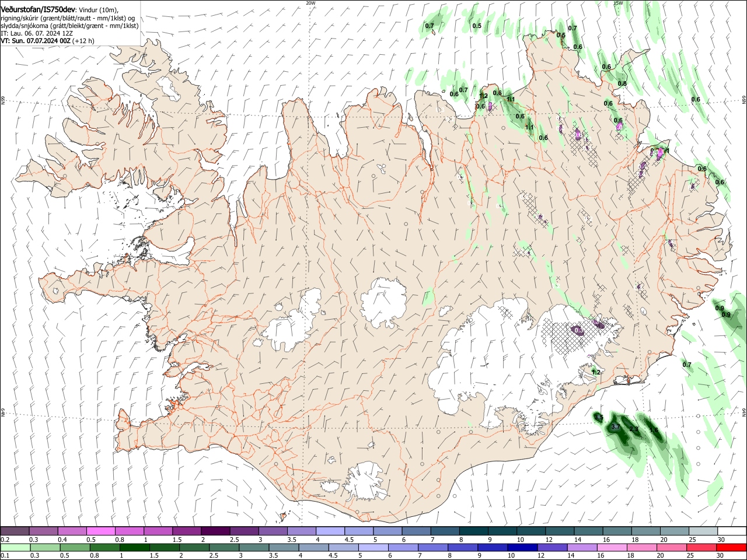Pick the dark mauve 0.2 swatch in top legend
Viewport: 747px width, 560px height.
tap(15, 531)
